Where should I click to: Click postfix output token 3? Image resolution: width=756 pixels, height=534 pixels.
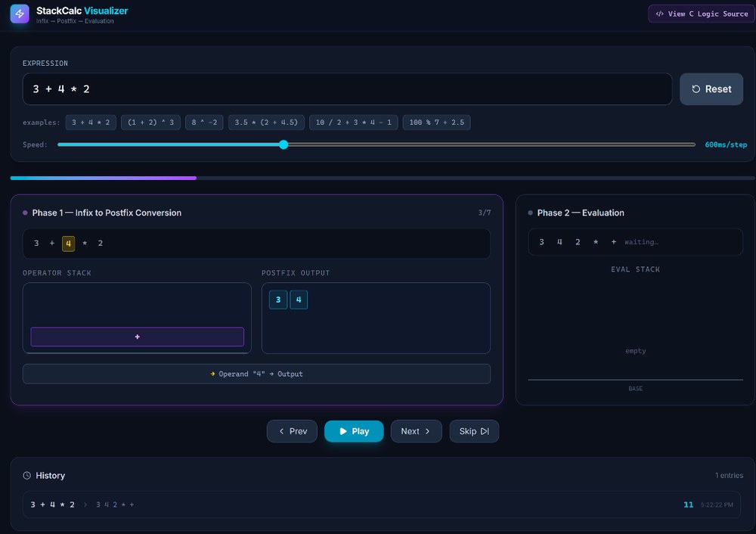(278, 300)
